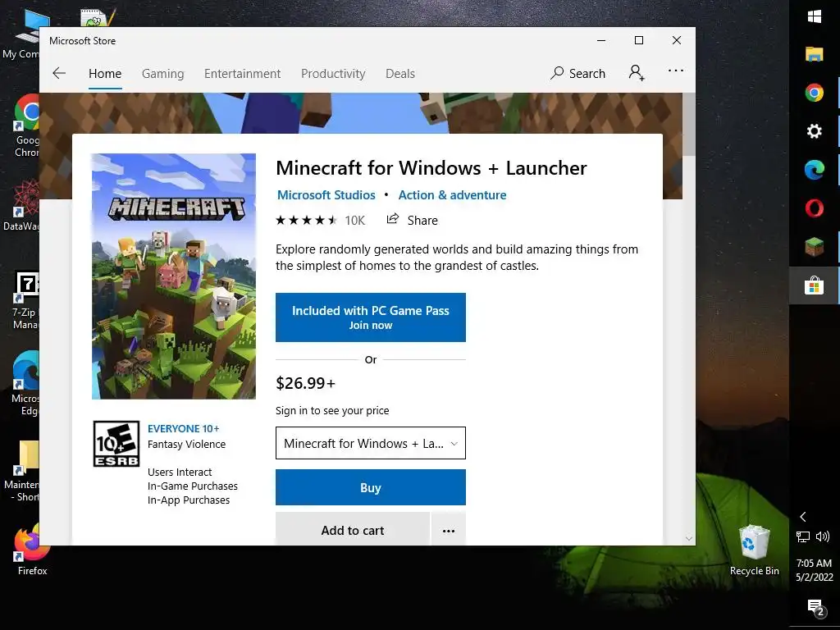Select the 7-Zip File Manager desktop shortcut
Image resolution: width=840 pixels, height=630 pixels.
coord(25,301)
